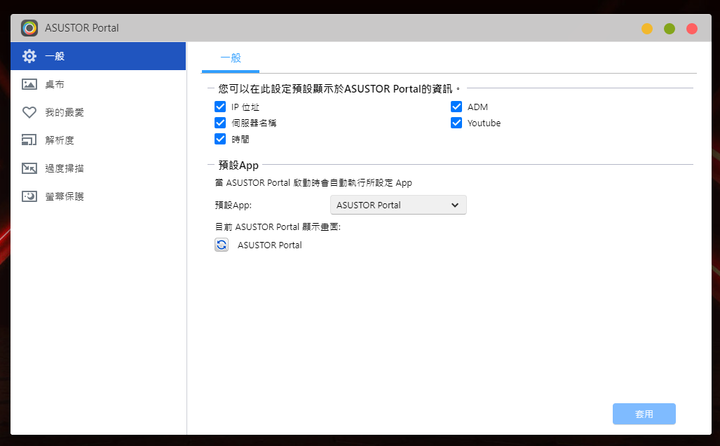This screenshot has height=446, width=720.
Task: Go to 我的最愛 in the sidebar
Action: click(98, 112)
